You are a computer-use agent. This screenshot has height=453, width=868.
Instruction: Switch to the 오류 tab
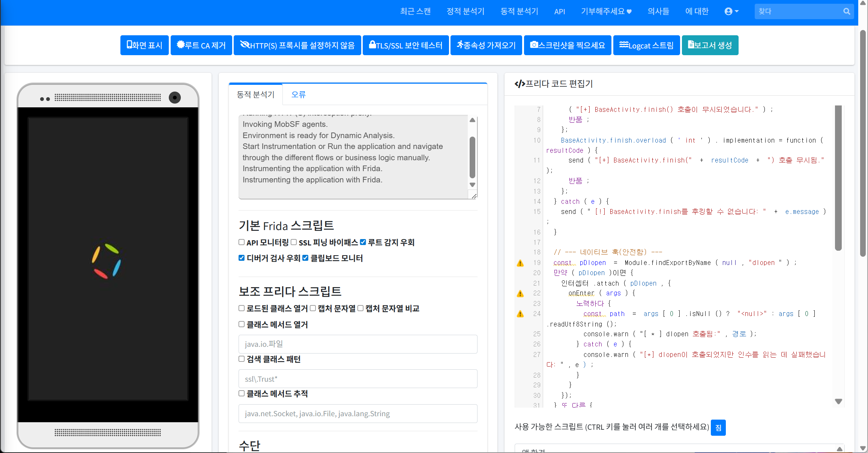(298, 95)
